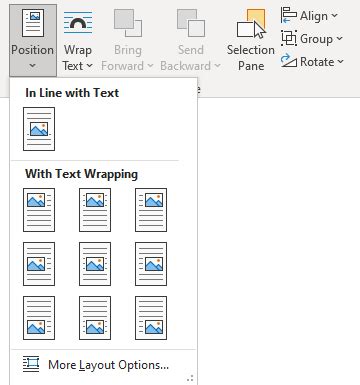
Task: Select bottom left position with square wrapping
Action: click(x=39, y=318)
